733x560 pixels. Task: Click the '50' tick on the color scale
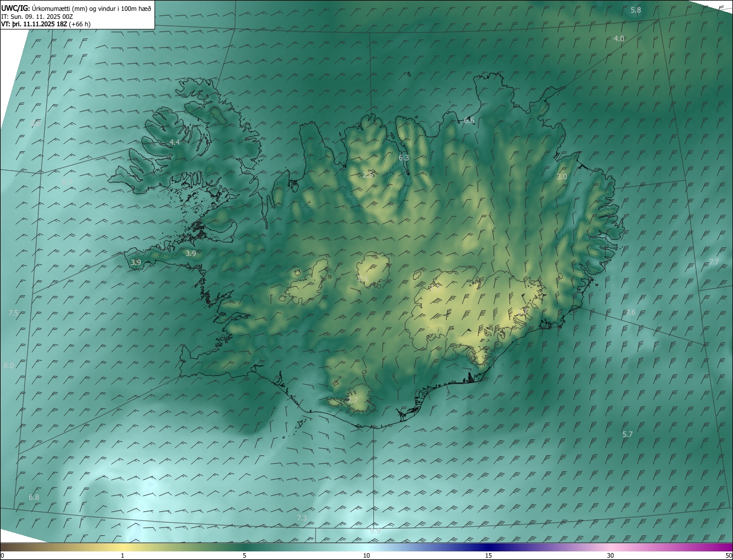[x=728, y=555]
